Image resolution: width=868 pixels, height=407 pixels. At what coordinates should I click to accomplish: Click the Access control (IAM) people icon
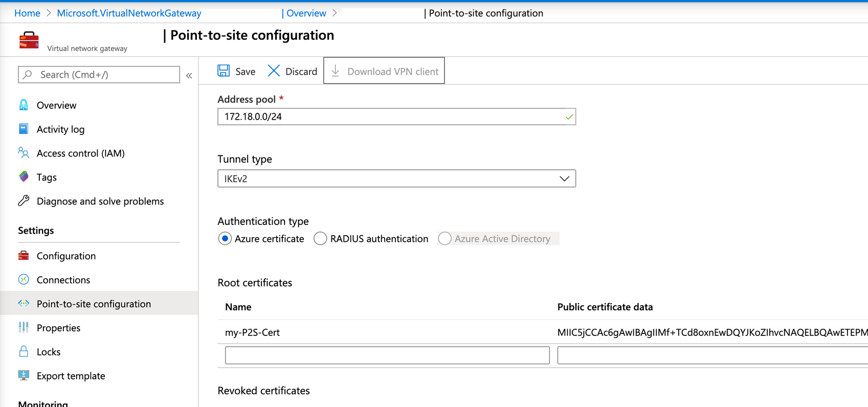24,153
